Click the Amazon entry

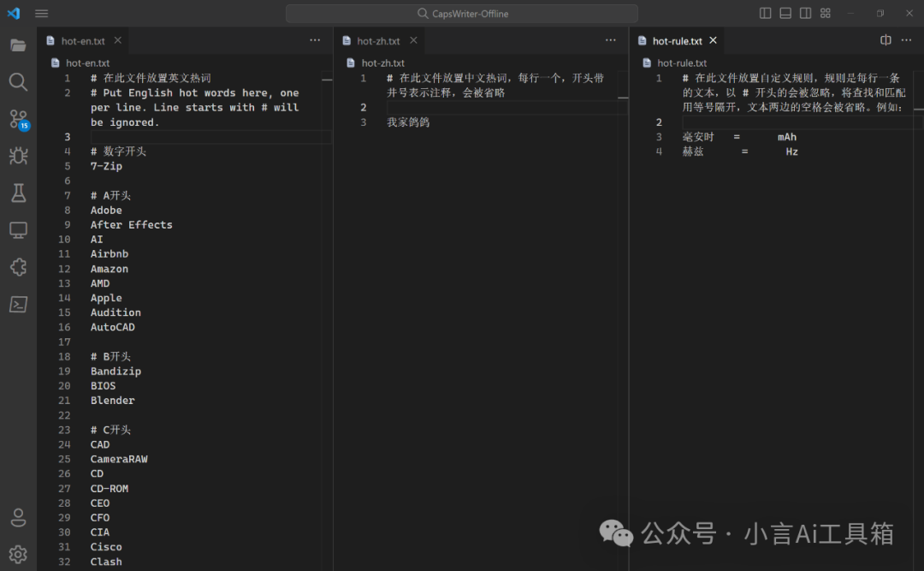point(110,269)
